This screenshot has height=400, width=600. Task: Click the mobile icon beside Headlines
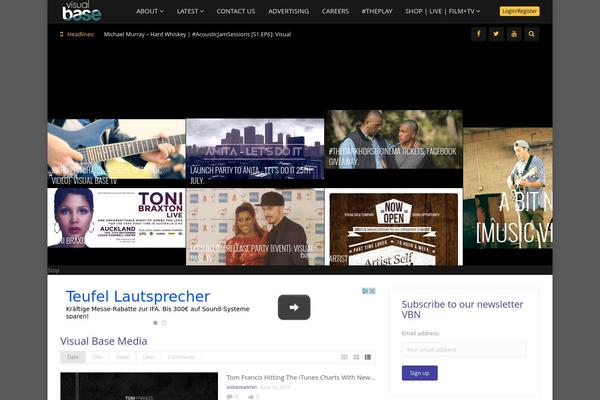pyautogui.click(x=62, y=34)
